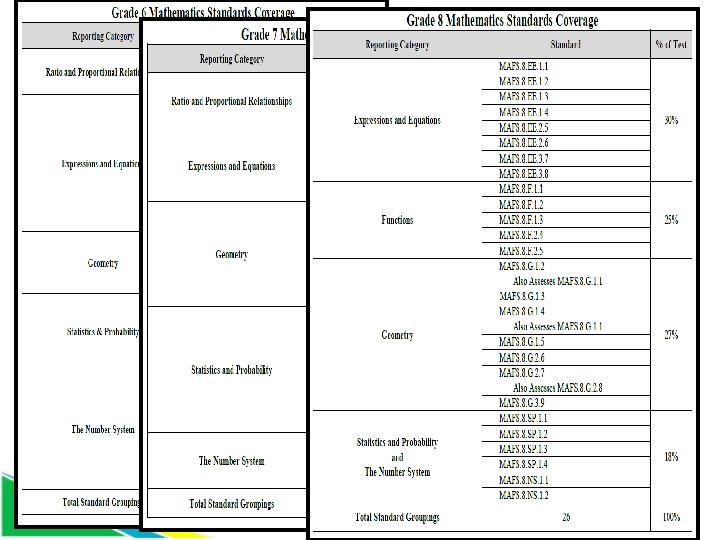This screenshot has width=720, height=540.
Task: Click the Grade 7 table title
Action: click(x=273, y=34)
